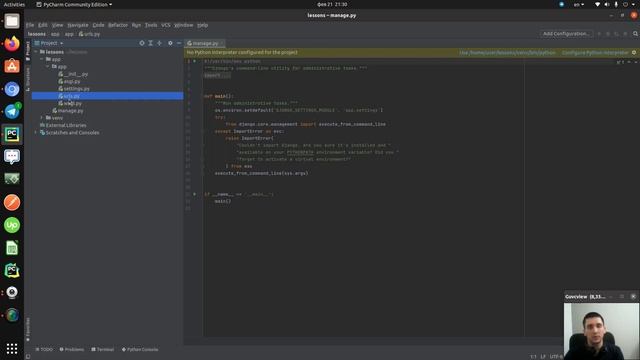Click the Collapse All icon in Project toolbar

(160, 43)
